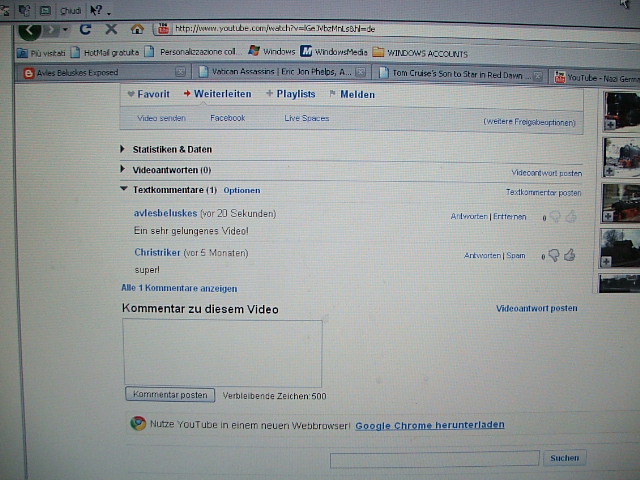Expand Videoantworten (0) section

coord(166,170)
